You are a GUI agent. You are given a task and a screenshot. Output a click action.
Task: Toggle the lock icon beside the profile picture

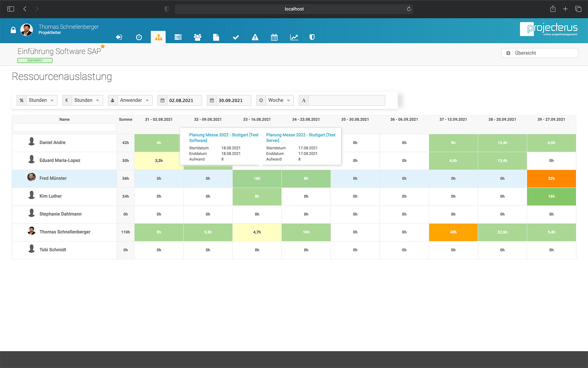pos(13,30)
